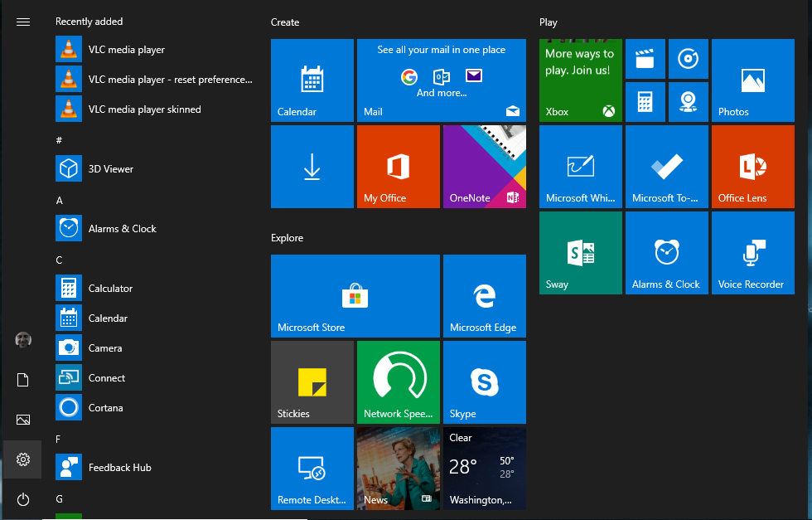Viewport: 812px width, 520px height.
Task: Launch Microsoft Edge tile
Action: click(x=485, y=296)
